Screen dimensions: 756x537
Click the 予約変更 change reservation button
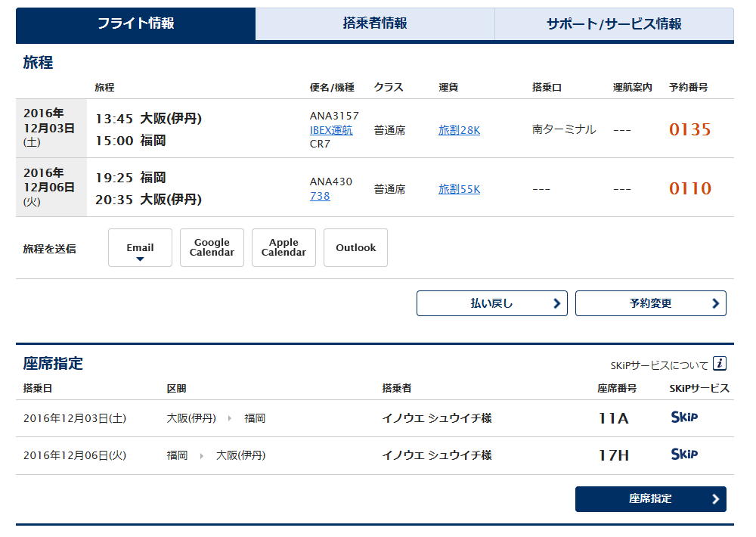[650, 303]
